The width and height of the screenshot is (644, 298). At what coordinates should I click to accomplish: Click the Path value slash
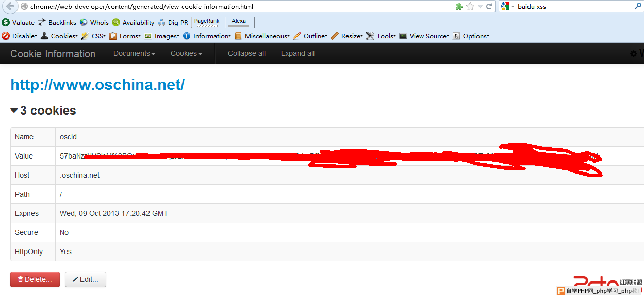click(61, 194)
